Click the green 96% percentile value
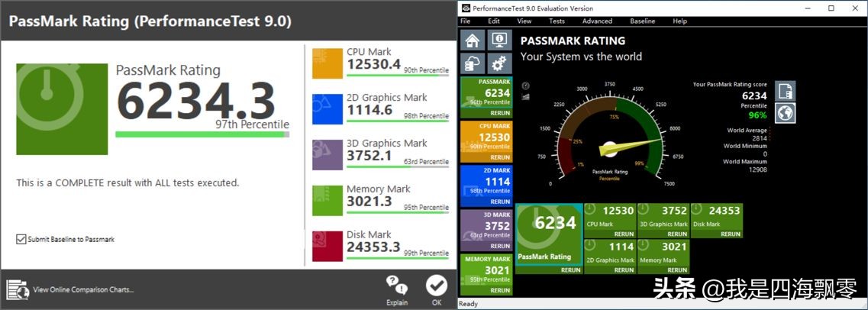868x310 pixels. pyautogui.click(x=758, y=115)
